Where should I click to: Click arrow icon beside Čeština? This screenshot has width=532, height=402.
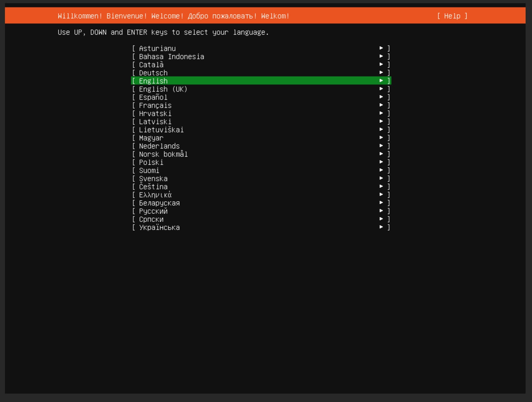click(381, 186)
